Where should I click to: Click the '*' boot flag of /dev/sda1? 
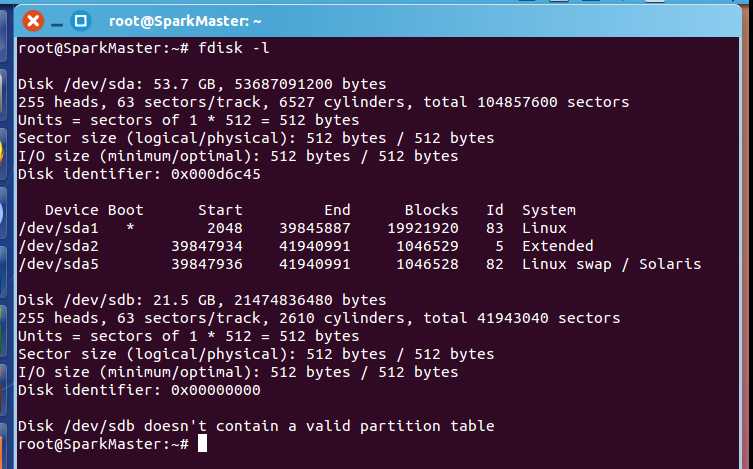point(130,227)
